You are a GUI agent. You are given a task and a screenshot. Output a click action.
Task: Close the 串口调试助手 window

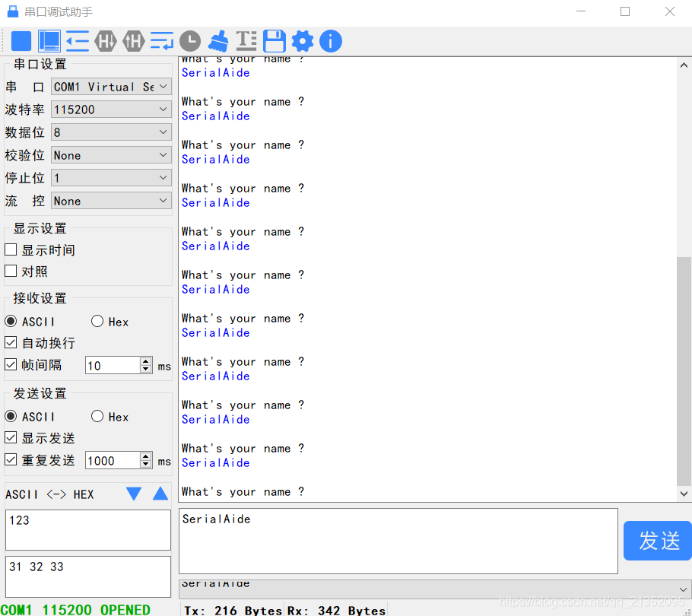pyautogui.click(x=669, y=11)
